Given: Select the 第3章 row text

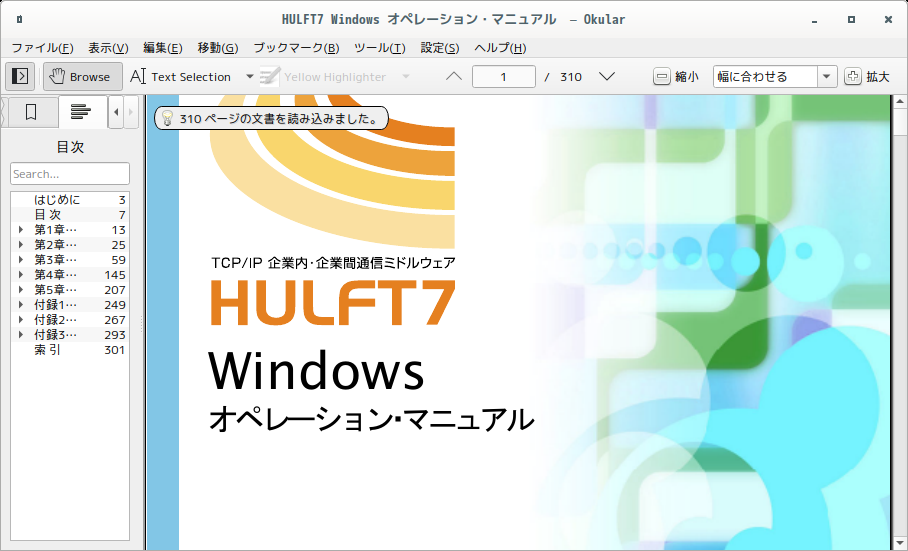Looking at the screenshot, I should coord(56,260).
